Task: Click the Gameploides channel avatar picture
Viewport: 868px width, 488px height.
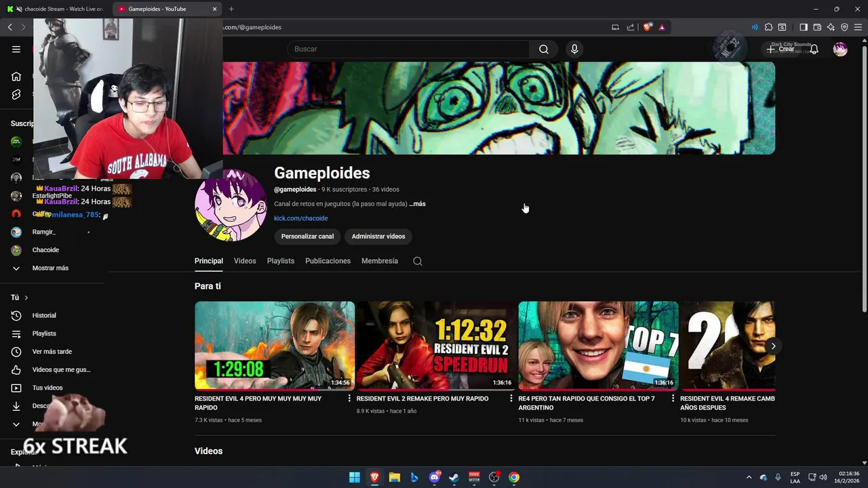Action: 231,205
